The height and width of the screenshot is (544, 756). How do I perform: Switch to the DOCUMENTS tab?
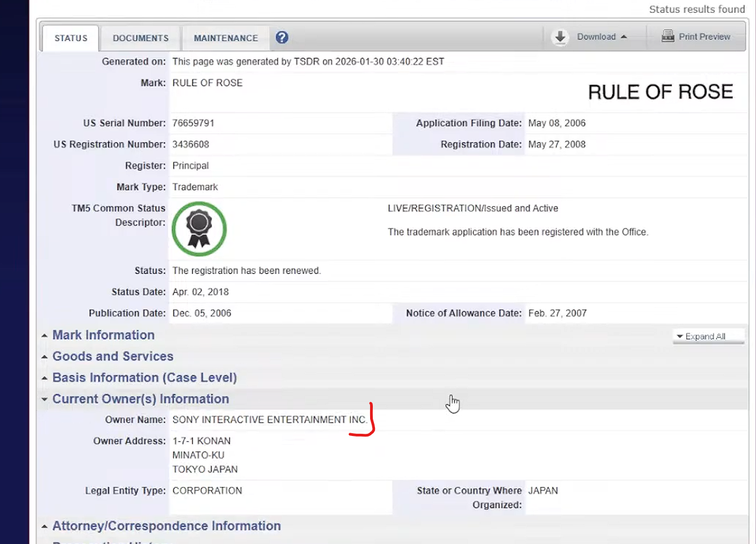coord(140,38)
